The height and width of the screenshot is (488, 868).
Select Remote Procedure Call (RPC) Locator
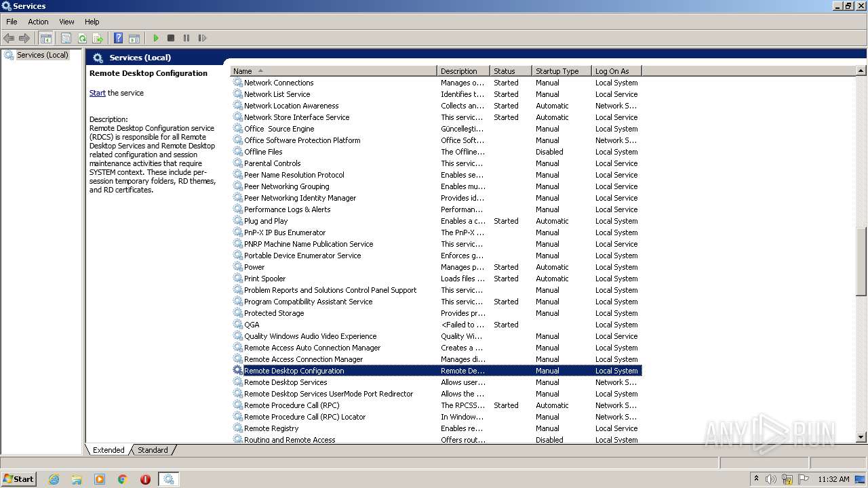(436, 417)
